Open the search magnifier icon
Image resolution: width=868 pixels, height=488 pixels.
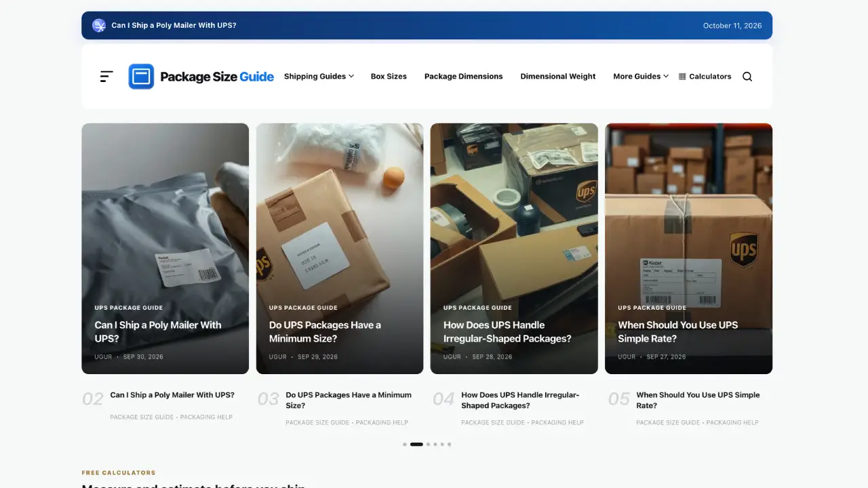[x=747, y=77]
